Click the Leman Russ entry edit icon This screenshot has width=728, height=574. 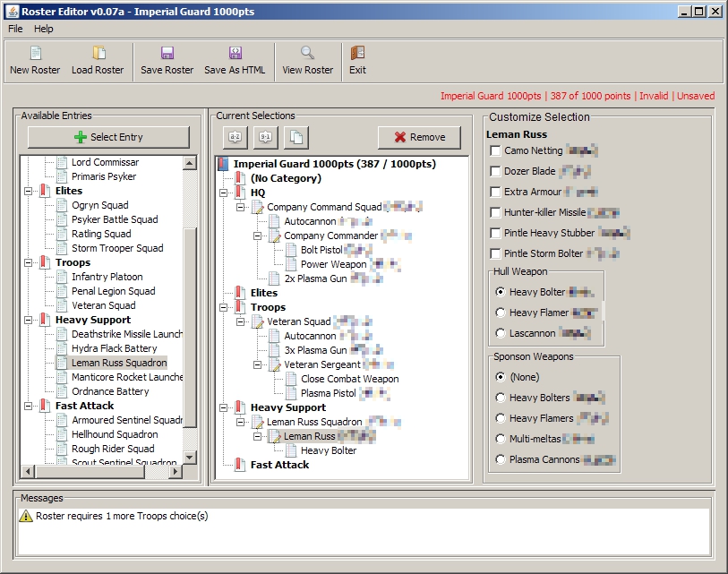coord(275,436)
